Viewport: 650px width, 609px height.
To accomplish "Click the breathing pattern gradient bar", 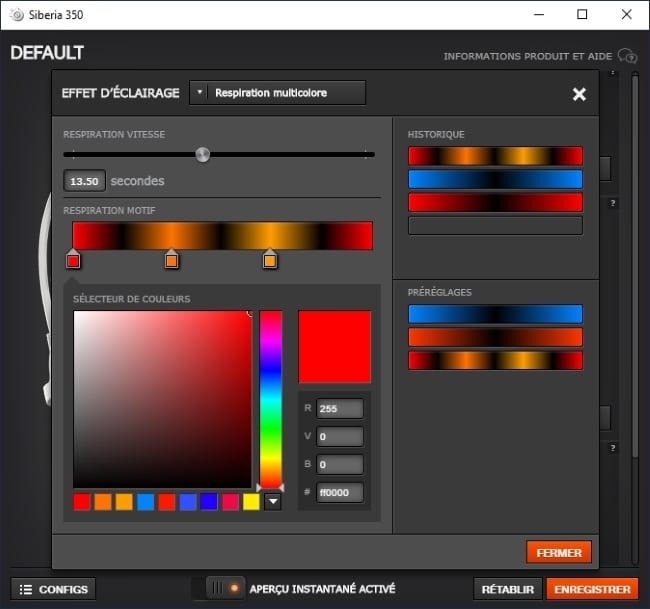I will (223, 235).
